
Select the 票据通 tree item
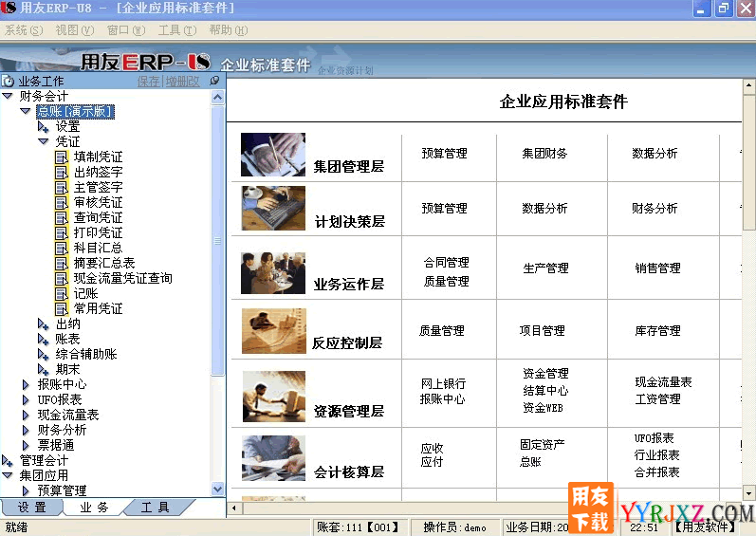click(56, 445)
